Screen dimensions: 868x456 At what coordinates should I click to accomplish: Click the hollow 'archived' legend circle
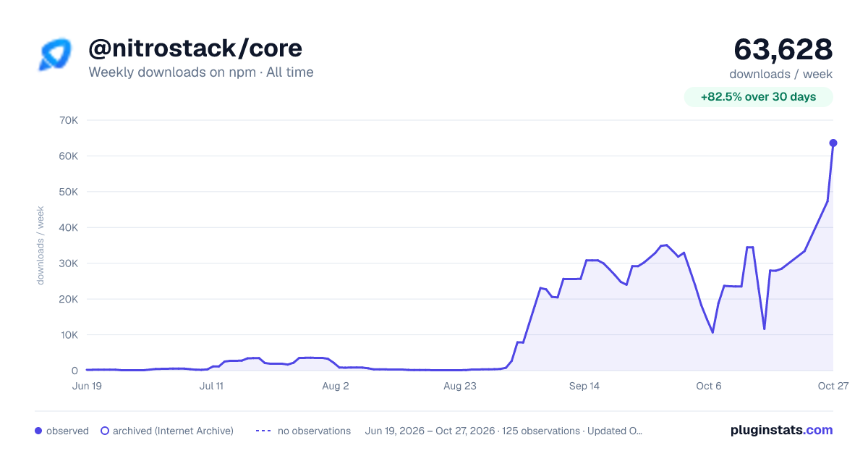105,431
